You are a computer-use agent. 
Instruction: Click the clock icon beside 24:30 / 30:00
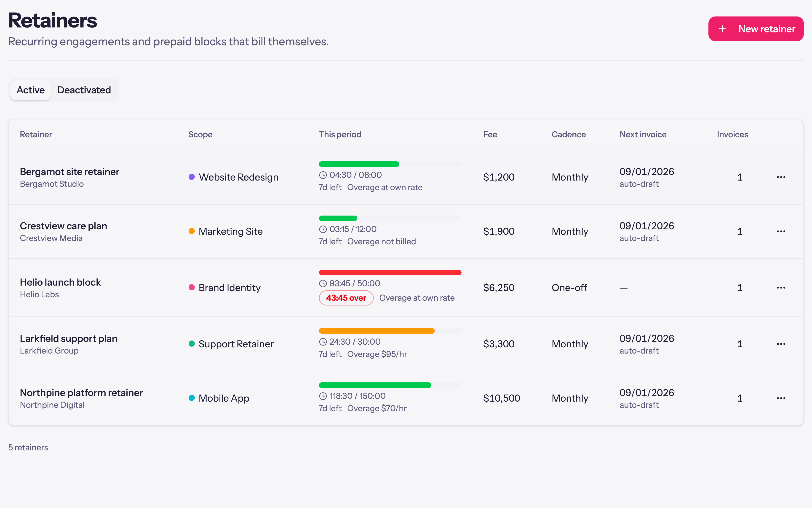click(x=323, y=342)
